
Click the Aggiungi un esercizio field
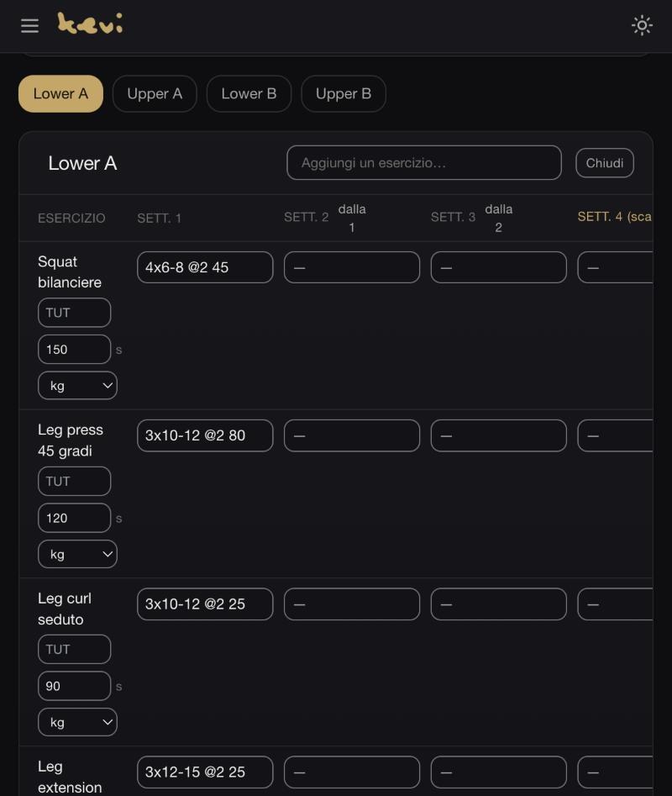pos(424,163)
